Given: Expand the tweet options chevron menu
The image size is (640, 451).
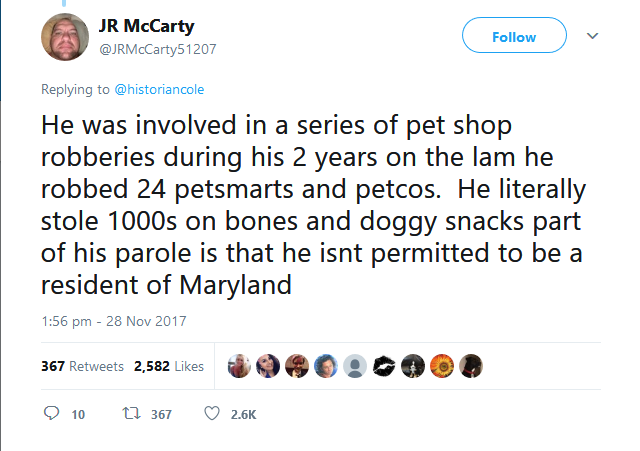Looking at the screenshot, I should [593, 37].
